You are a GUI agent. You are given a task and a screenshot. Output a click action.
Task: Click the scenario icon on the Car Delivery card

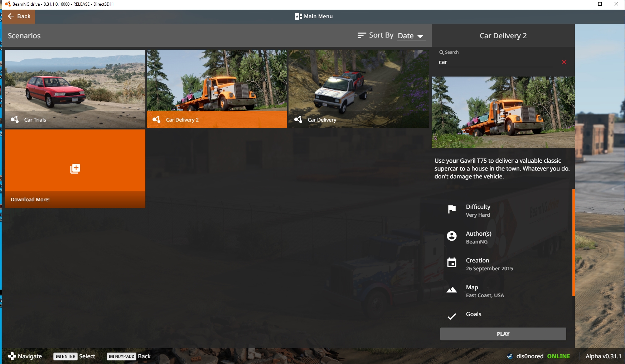coord(298,119)
